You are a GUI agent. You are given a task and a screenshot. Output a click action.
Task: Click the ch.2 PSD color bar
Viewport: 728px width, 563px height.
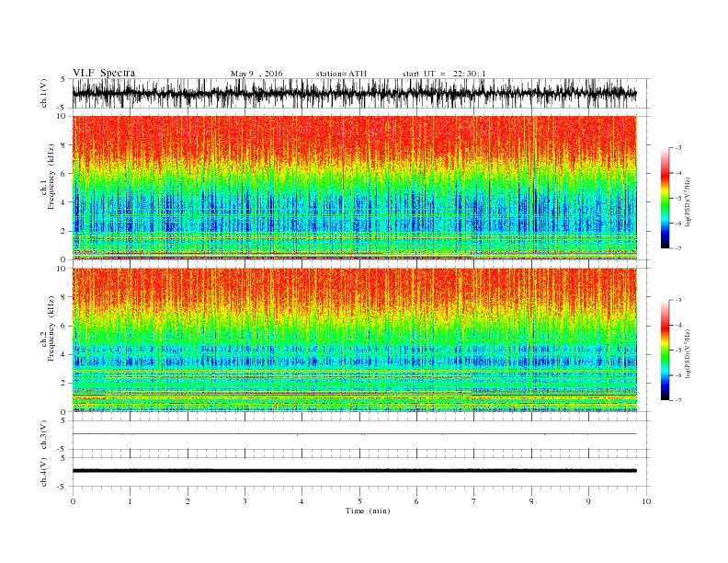(665, 350)
